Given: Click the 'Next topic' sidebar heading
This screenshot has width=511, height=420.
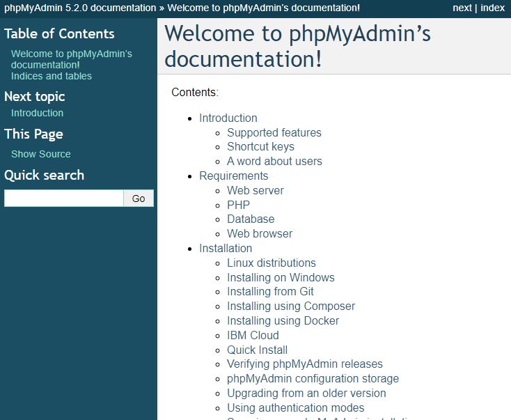Looking at the screenshot, I should [x=35, y=97].
